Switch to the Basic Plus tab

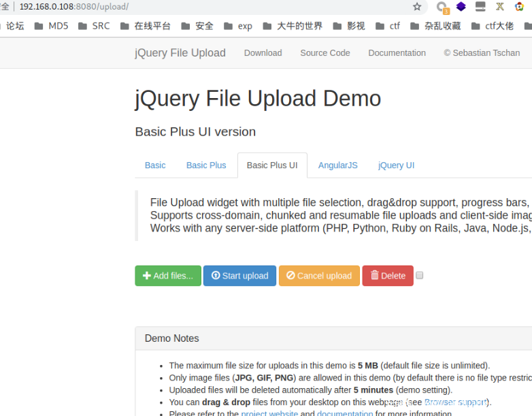(x=206, y=165)
